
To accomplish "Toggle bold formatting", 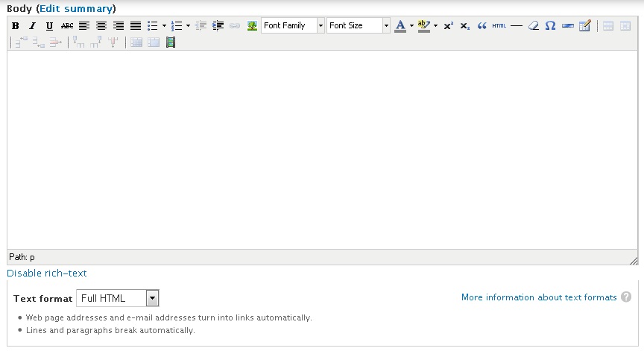I will [x=16, y=26].
